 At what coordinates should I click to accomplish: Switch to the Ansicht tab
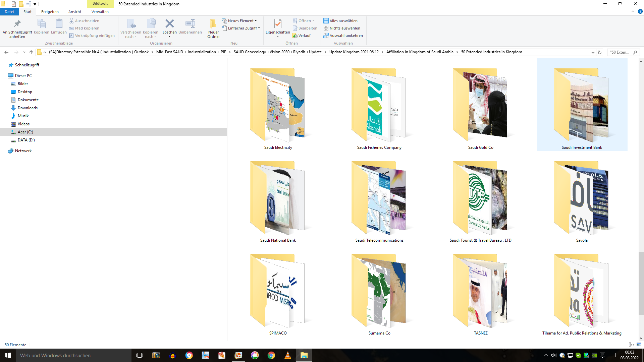[75, 12]
